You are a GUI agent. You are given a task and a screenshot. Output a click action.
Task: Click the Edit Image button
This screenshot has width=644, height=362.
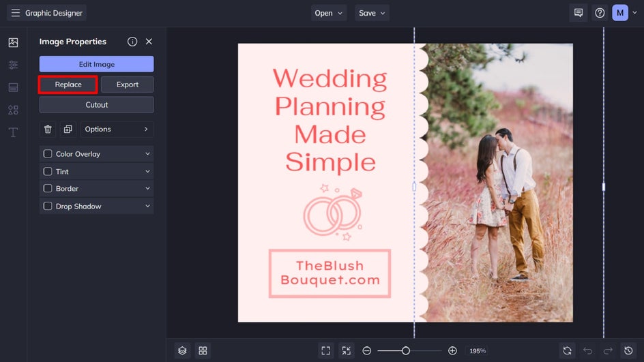point(96,64)
